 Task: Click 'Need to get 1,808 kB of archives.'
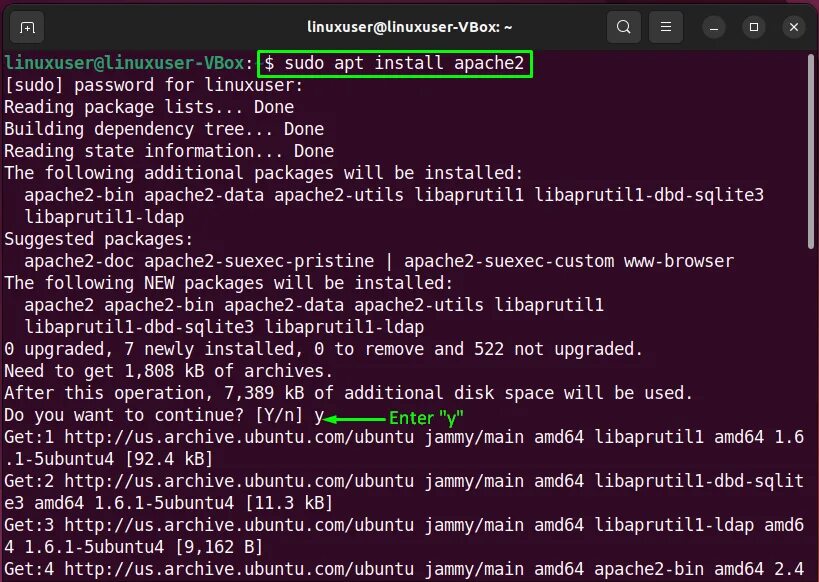tap(168, 371)
